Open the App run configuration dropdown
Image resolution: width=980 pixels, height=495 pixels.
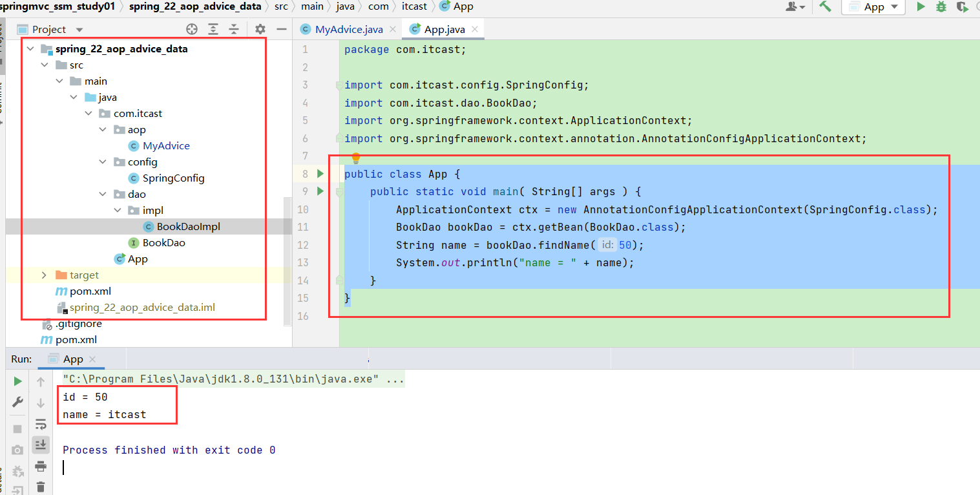pos(873,6)
